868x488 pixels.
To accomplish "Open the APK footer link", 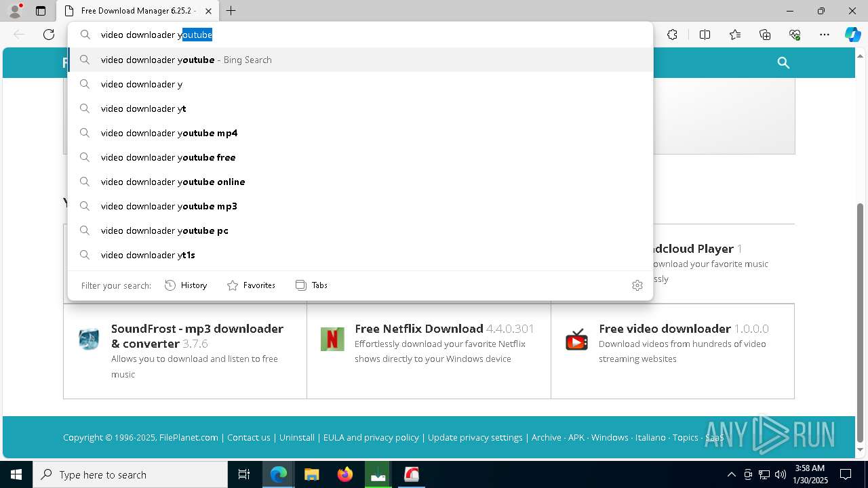I will click(576, 438).
